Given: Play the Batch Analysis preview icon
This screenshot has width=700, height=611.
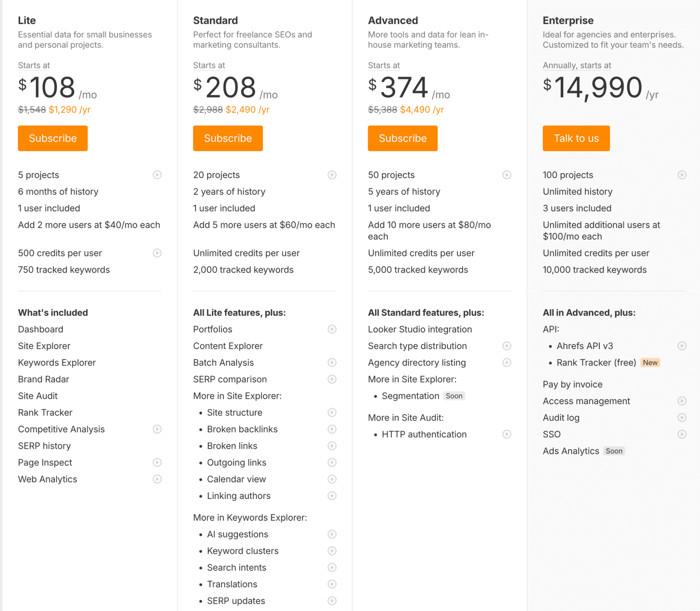Looking at the screenshot, I should [x=332, y=363].
